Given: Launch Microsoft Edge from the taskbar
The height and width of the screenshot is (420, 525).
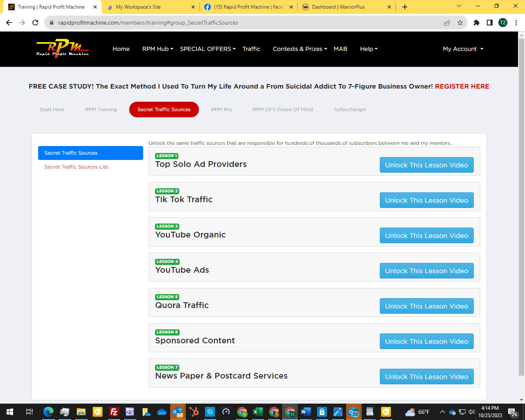Looking at the screenshot, I should [x=48, y=412].
